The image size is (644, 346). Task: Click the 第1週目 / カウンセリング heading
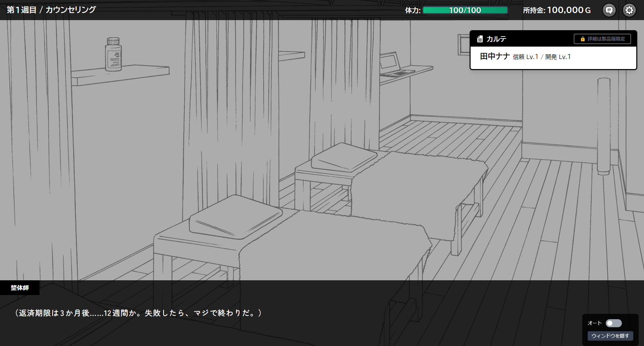pyautogui.click(x=51, y=10)
